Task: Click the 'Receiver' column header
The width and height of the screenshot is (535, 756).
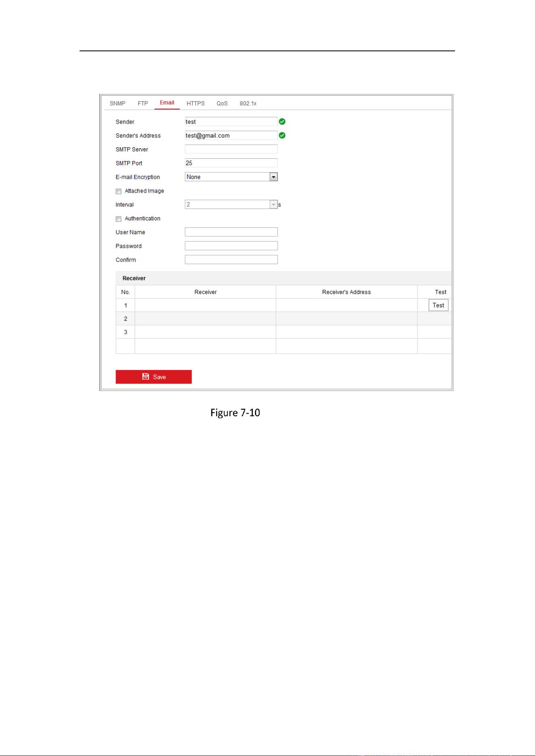Action: [205, 292]
